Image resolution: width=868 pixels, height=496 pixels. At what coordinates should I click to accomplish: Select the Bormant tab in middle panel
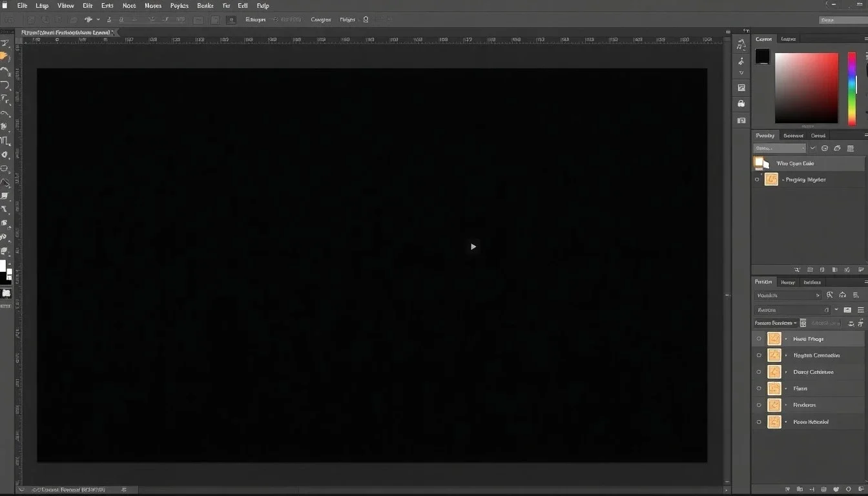[793, 136]
